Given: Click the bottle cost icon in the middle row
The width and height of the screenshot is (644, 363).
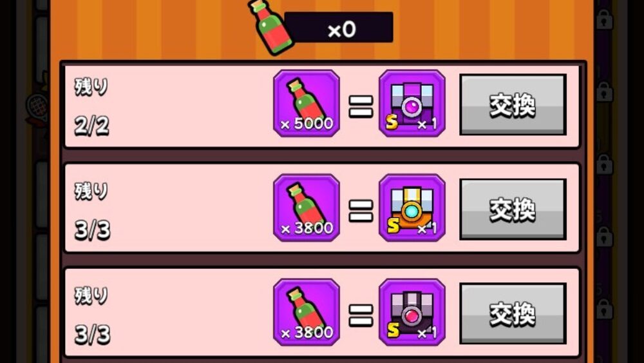Looking at the screenshot, I should (307, 208).
